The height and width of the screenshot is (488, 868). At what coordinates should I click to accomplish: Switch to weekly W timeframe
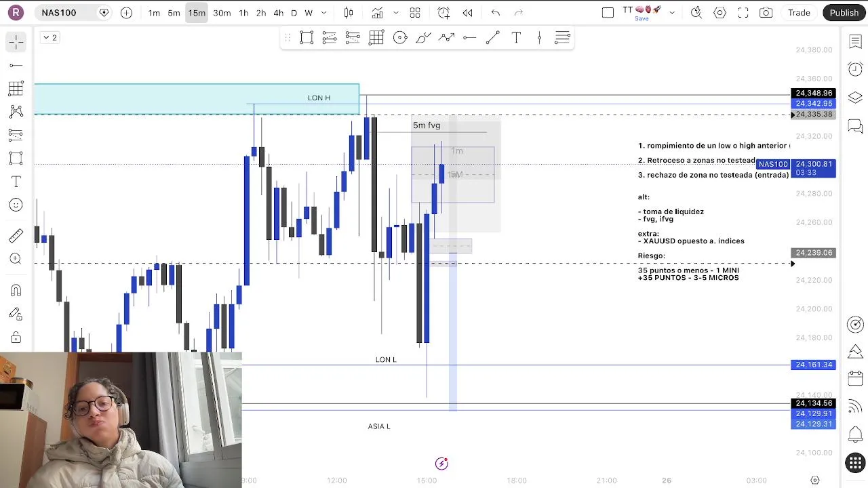(309, 13)
